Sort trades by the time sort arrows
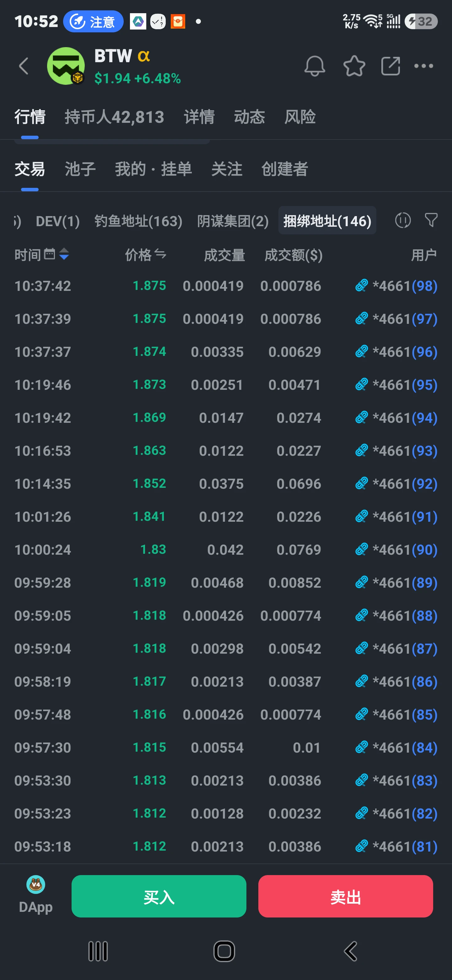This screenshot has width=452, height=980. [x=64, y=254]
